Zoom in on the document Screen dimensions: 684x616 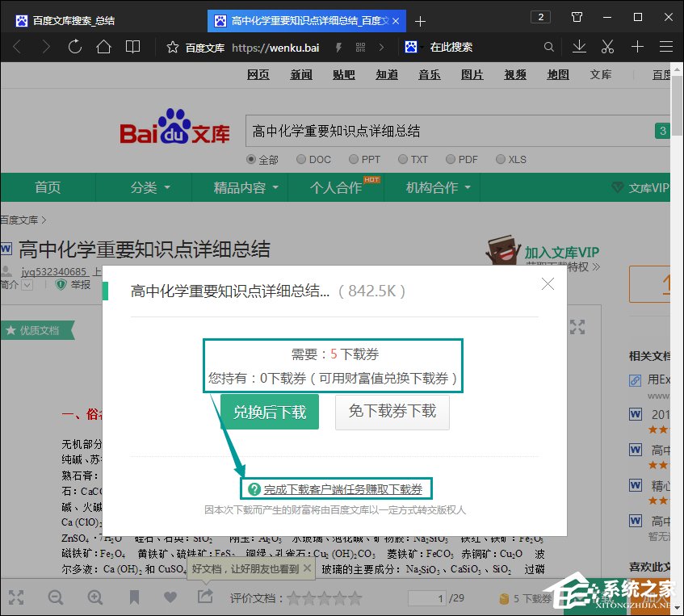94,597
